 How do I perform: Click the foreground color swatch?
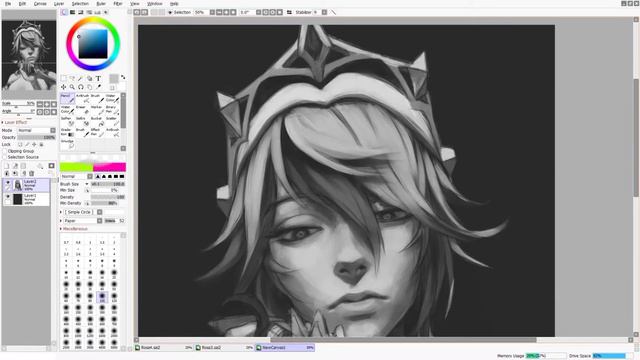click(114, 78)
